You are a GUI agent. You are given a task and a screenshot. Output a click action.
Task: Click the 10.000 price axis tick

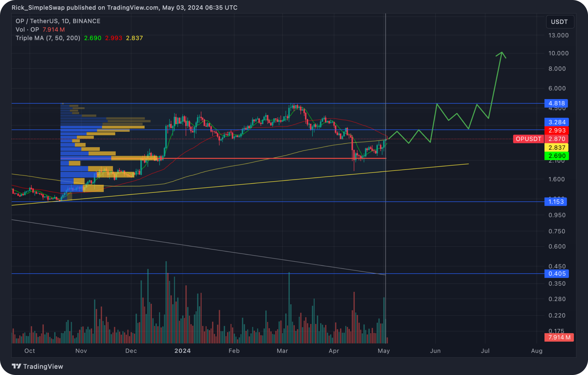[x=558, y=53]
